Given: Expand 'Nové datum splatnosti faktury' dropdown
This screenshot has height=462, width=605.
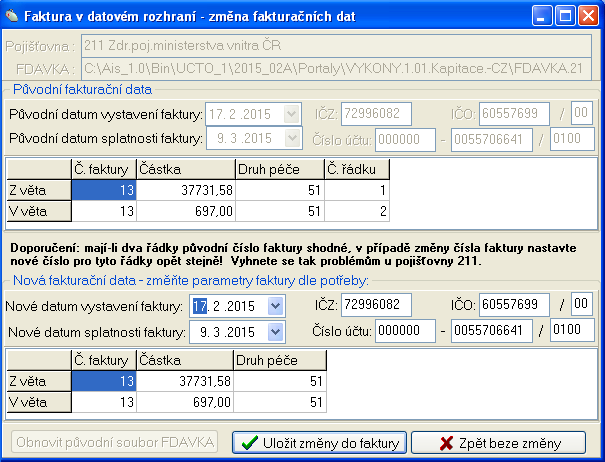Looking at the screenshot, I should 276,331.
